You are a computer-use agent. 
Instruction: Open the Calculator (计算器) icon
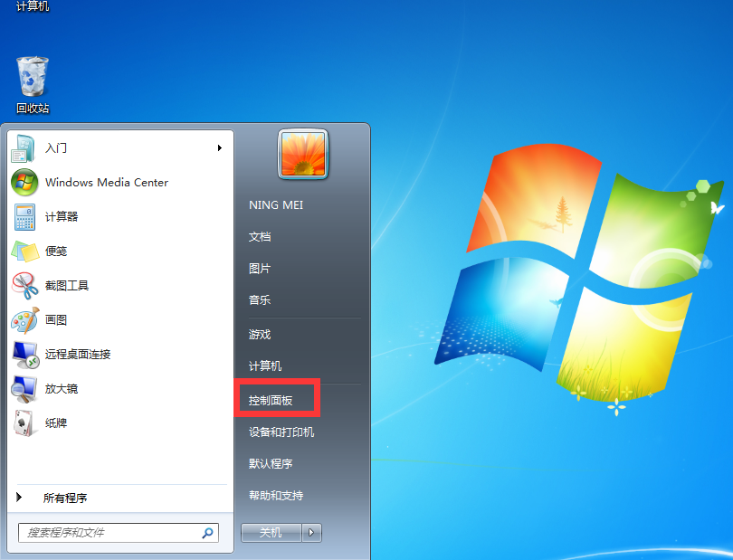[x=24, y=216]
